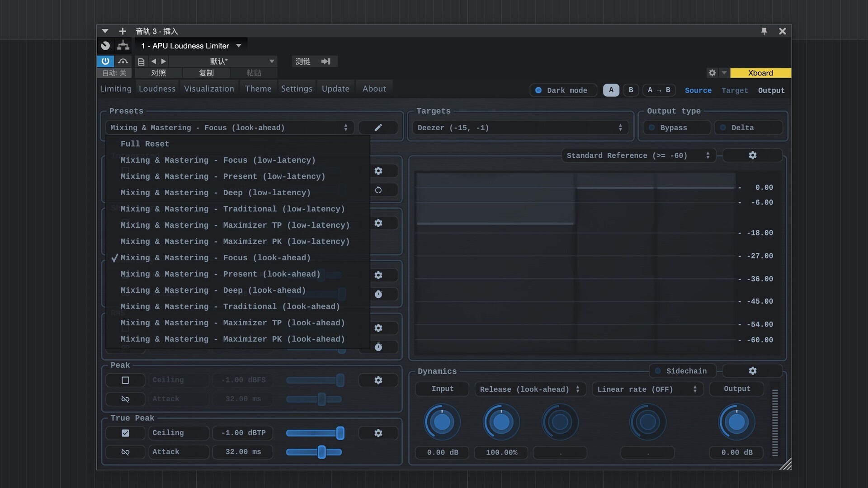Viewport: 868px width, 488px height.
Task: Open the Presets dropdown
Action: tap(229, 128)
